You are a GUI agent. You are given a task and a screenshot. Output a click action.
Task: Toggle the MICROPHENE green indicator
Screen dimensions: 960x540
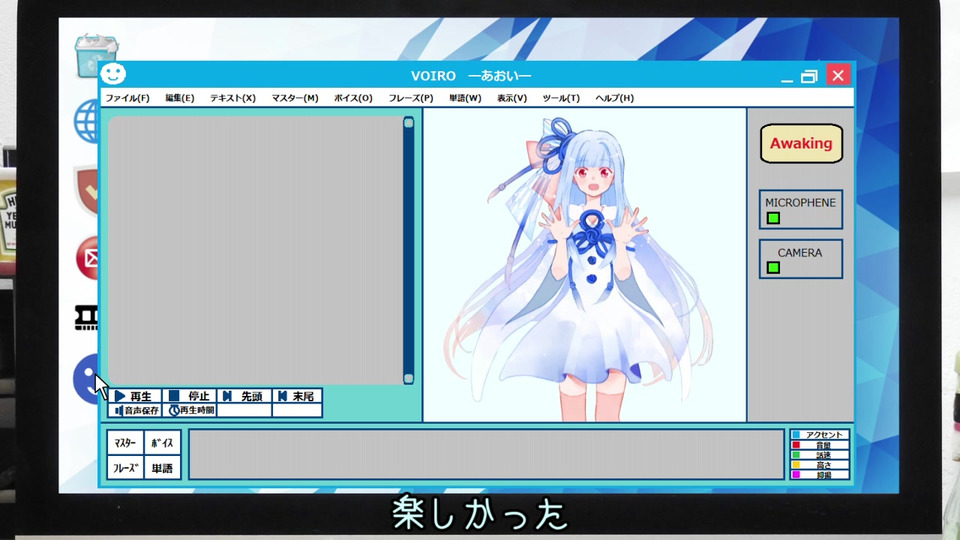[773, 218]
